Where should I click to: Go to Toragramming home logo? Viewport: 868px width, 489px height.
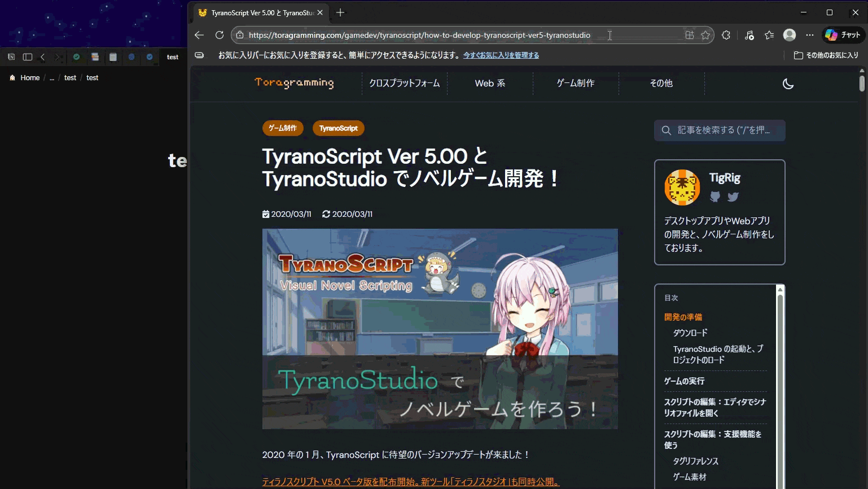(x=294, y=83)
